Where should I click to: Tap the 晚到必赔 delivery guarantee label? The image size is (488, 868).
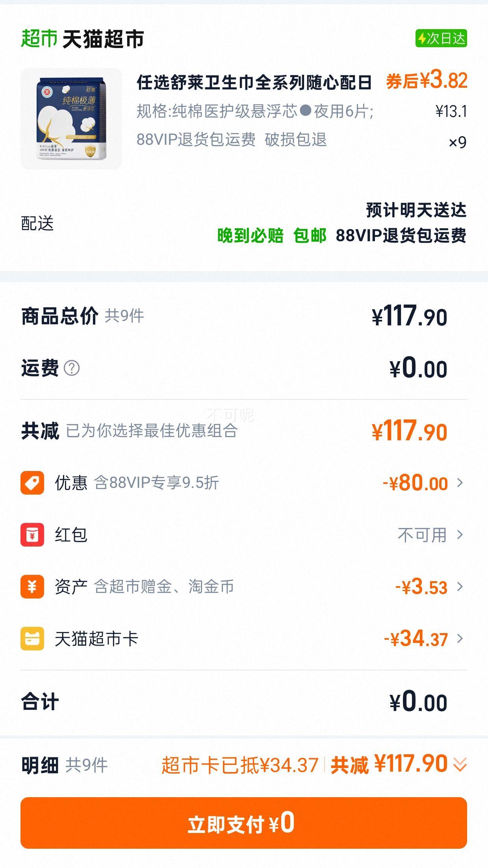(x=250, y=236)
